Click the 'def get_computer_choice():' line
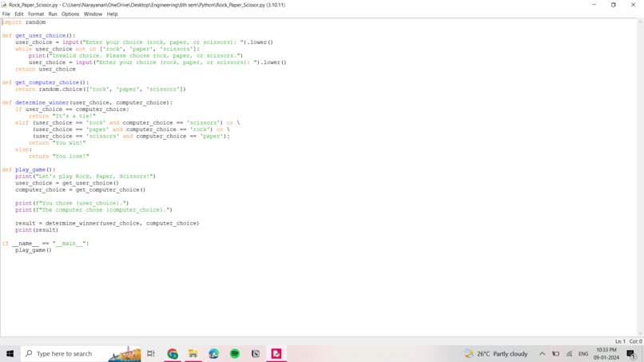Viewport: 644px width, 362px height. [46, 82]
